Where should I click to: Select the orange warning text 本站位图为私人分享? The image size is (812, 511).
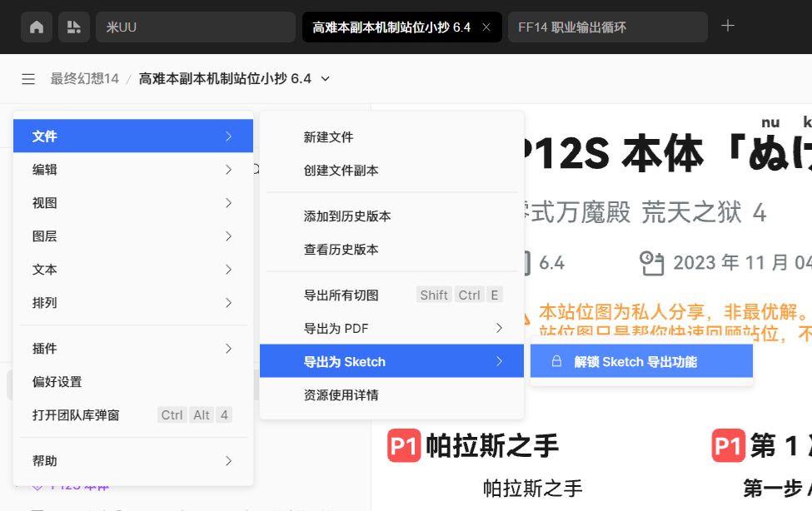pyautogui.click(x=672, y=312)
